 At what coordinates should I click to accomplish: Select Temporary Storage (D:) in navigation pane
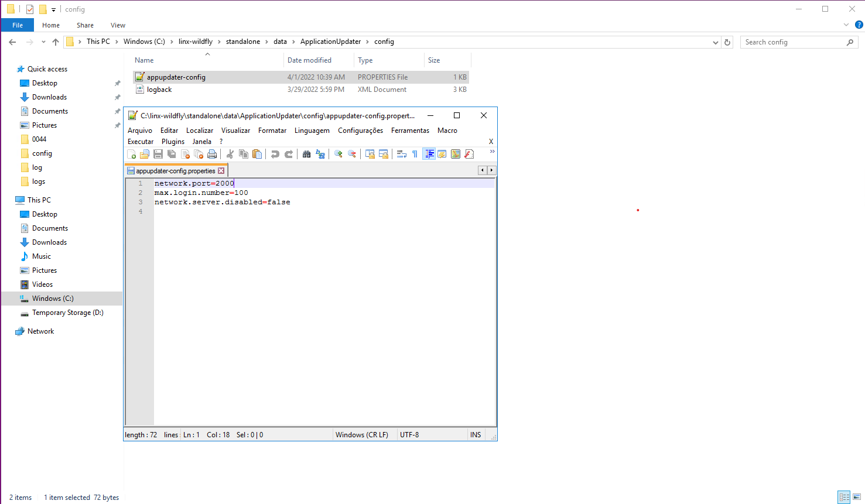coord(68,313)
